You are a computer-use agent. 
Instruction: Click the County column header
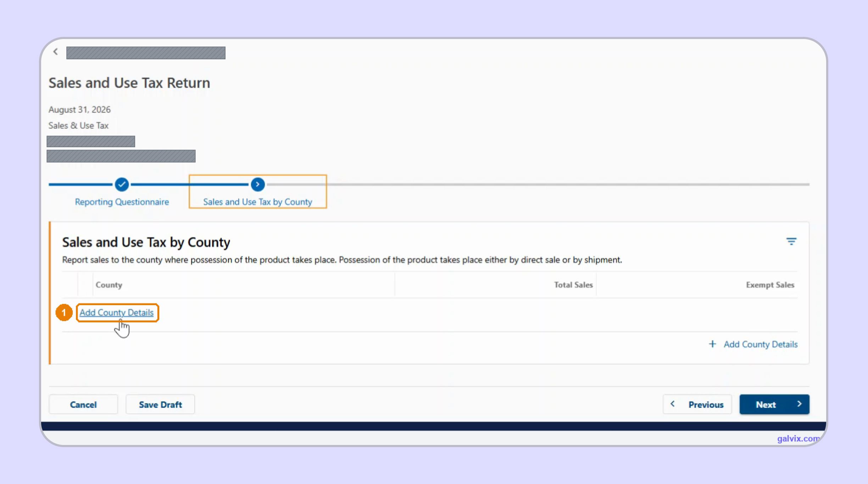click(x=109, y=285)
